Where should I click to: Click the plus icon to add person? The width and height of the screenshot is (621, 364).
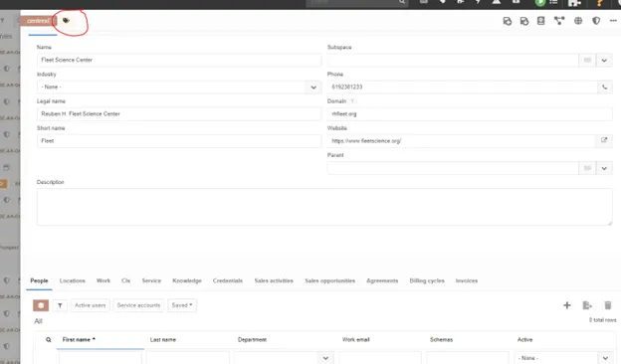tap(566, 305)
